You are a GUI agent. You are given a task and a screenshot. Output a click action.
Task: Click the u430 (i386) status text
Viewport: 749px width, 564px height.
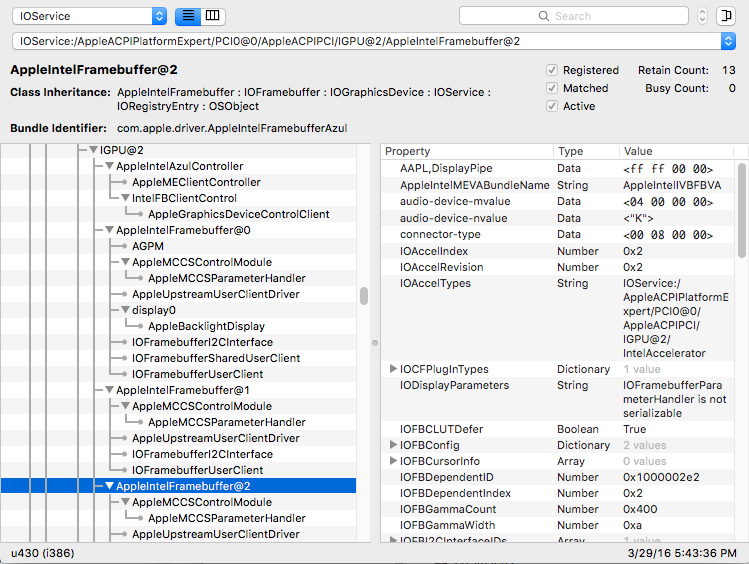pyautogui.click(x=43, y=553)
